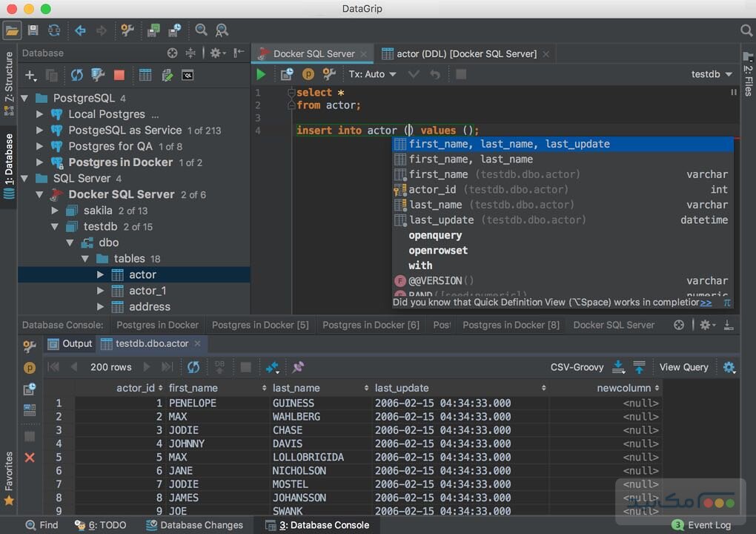Run the Execute query button
This screenshot has width=756, height=534.
click(x=260, y=74)
